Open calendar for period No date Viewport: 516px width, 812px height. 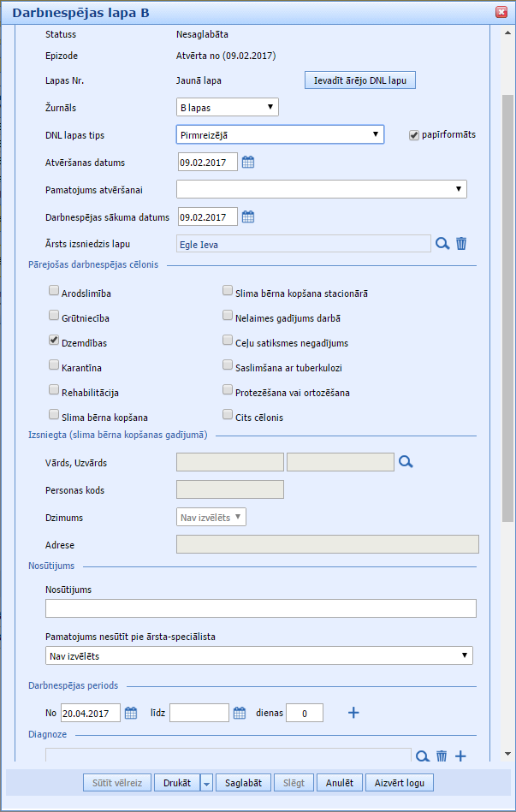click(131, 713)
